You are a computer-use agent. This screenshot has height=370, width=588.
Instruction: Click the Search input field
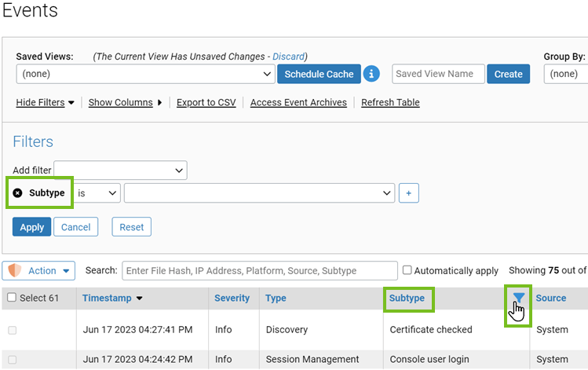260,270
